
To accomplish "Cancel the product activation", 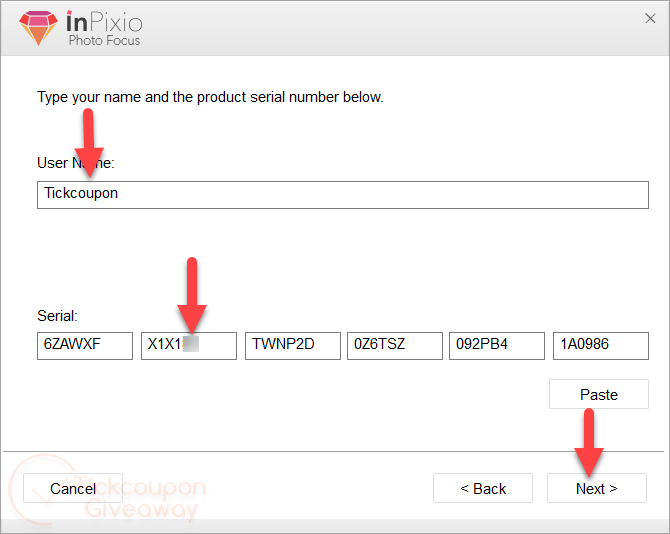I will pyautogui.click(x=73, y=488).
